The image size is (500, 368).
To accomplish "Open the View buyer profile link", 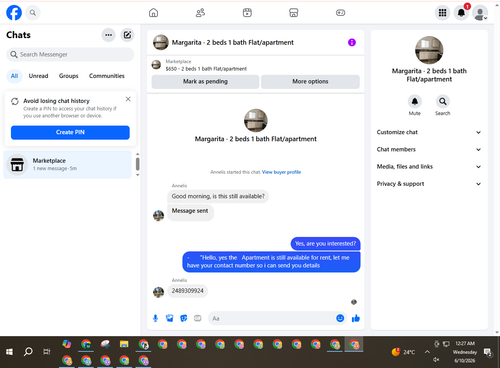I will click(x=281, y=172).
